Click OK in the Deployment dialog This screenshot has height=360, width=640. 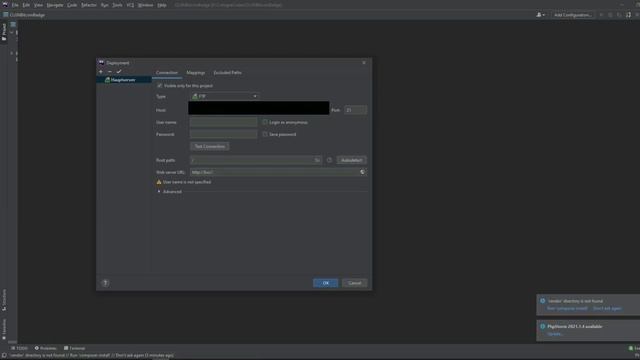coord(326,283)
